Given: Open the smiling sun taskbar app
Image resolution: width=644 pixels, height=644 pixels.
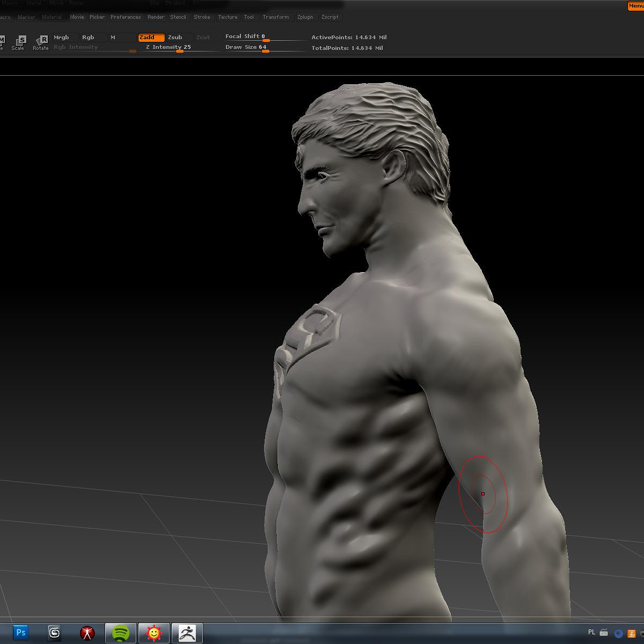Looking at the screenshot, I should pos(154,633).
